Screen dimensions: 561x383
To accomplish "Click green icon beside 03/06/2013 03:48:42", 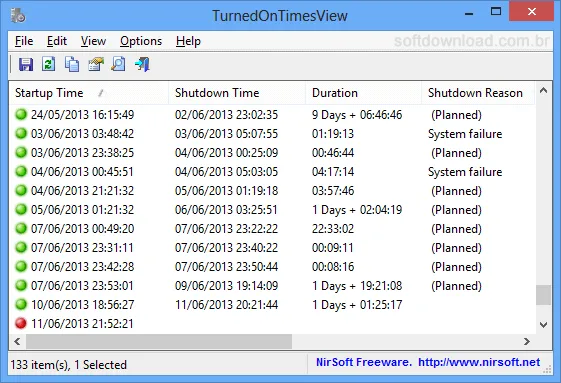I will [x=21, y=134].
